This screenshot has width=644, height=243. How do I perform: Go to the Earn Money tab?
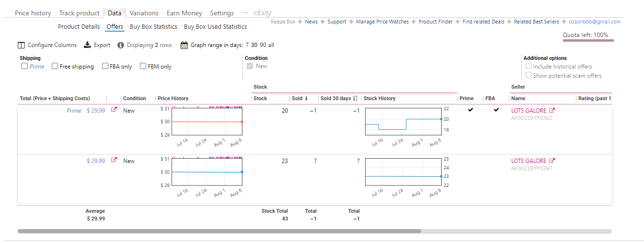184,13
